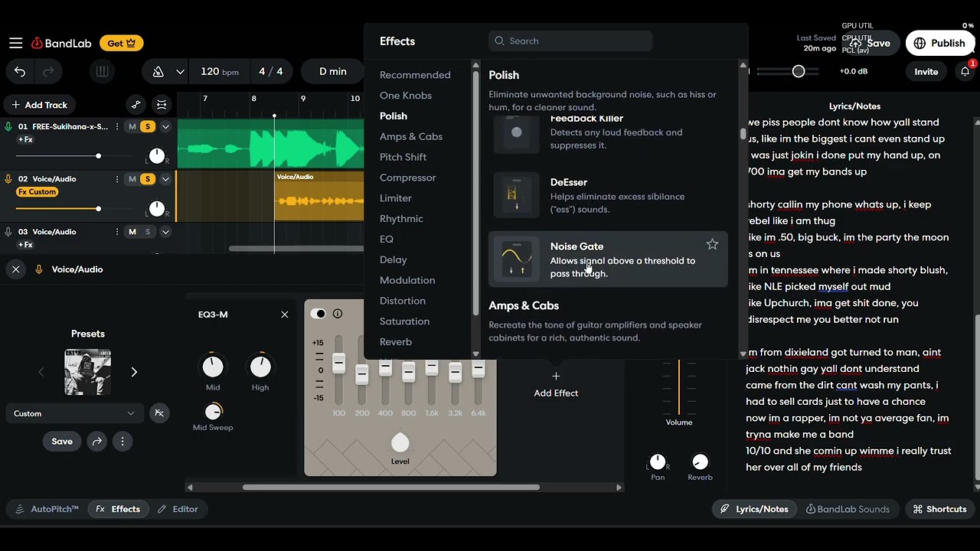Undo the last action
Image resolution: width=980 pixels, height=551 pixels.
click(x=20, y=72)
